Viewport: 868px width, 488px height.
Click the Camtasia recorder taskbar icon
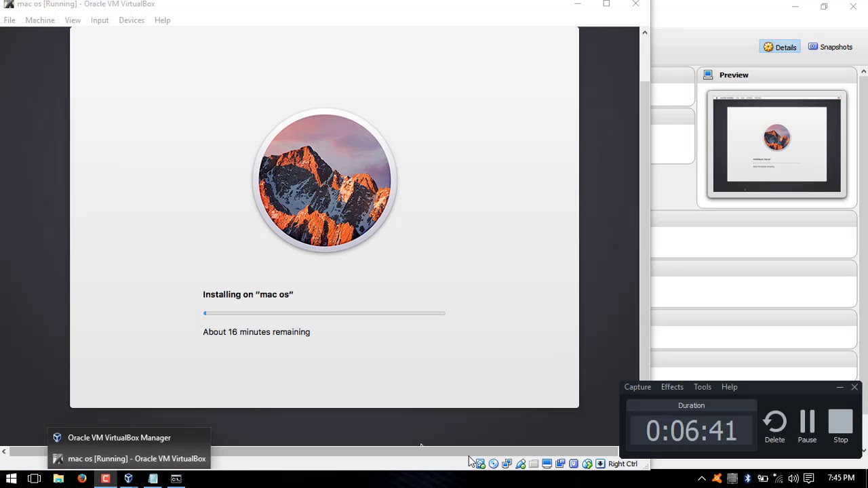(x=105, y=479)
